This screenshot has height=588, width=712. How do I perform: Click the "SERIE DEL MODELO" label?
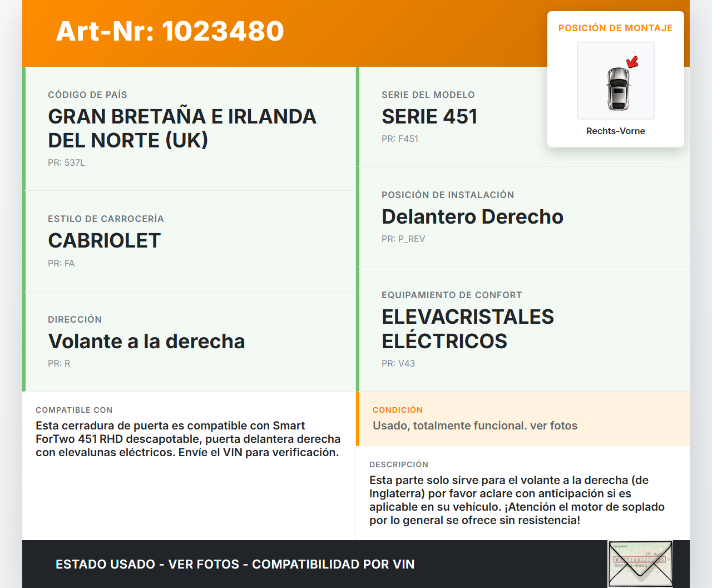pyautogui.click(x=428, y=95)
